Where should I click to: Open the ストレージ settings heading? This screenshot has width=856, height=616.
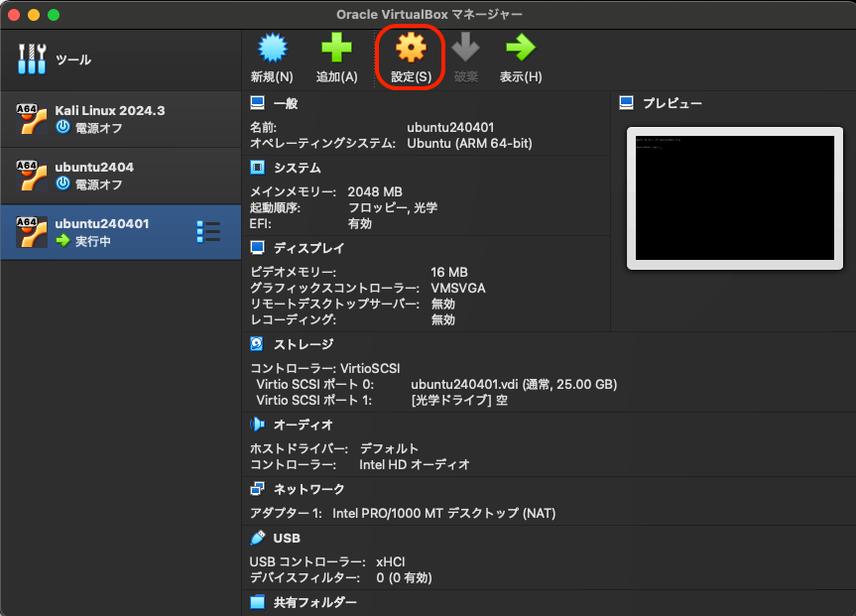coord(303,344)
